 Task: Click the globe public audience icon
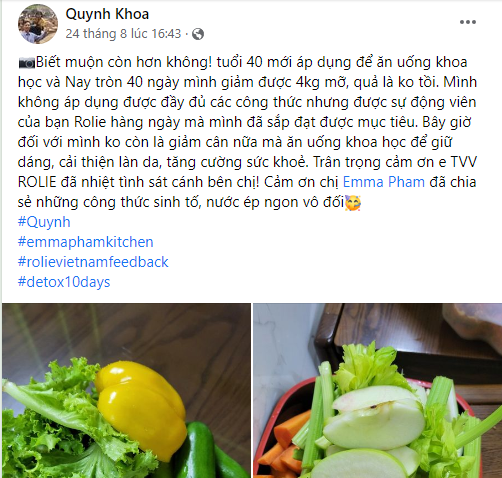[198, 34]
